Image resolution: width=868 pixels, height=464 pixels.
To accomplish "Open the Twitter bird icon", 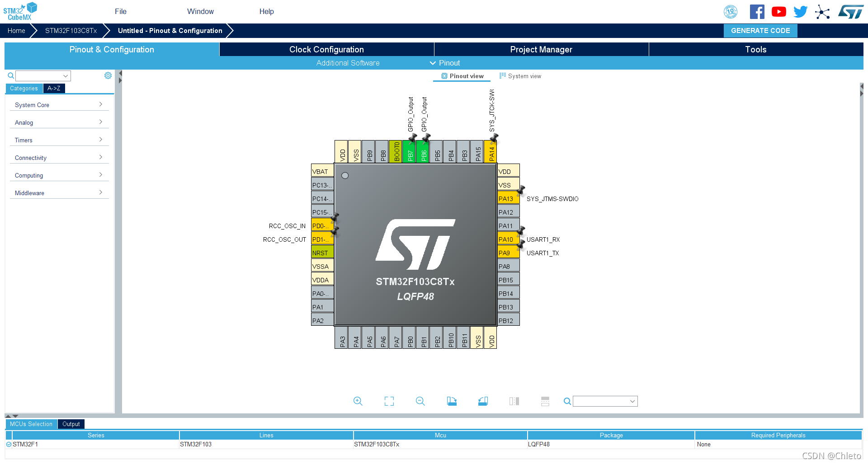I will tap(801, 12).
